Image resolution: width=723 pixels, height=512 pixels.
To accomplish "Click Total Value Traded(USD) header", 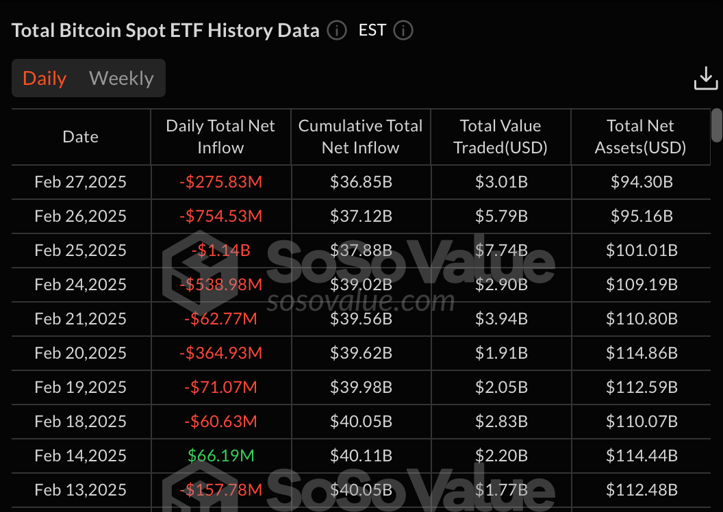I will pos(500,137).
